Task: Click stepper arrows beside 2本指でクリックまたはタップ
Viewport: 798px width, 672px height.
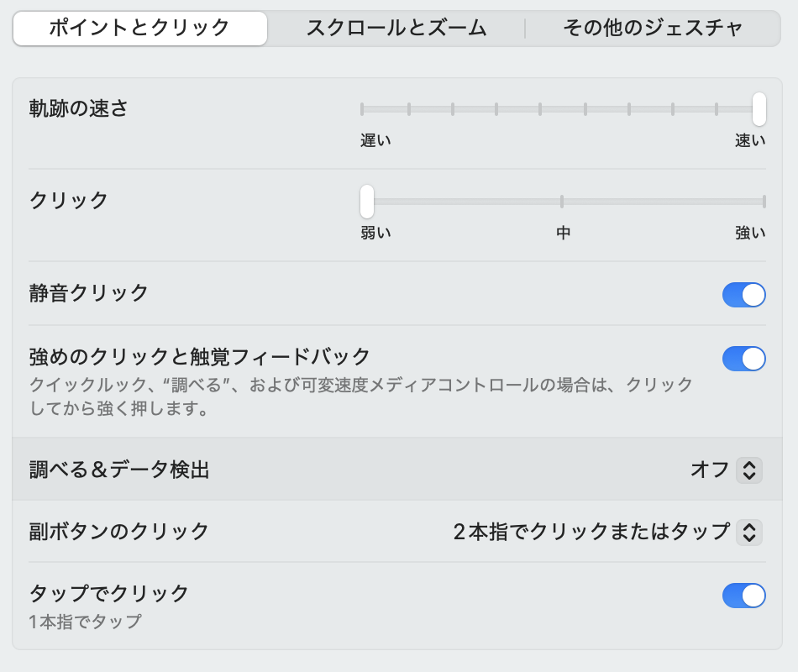Action: (748, 532)
